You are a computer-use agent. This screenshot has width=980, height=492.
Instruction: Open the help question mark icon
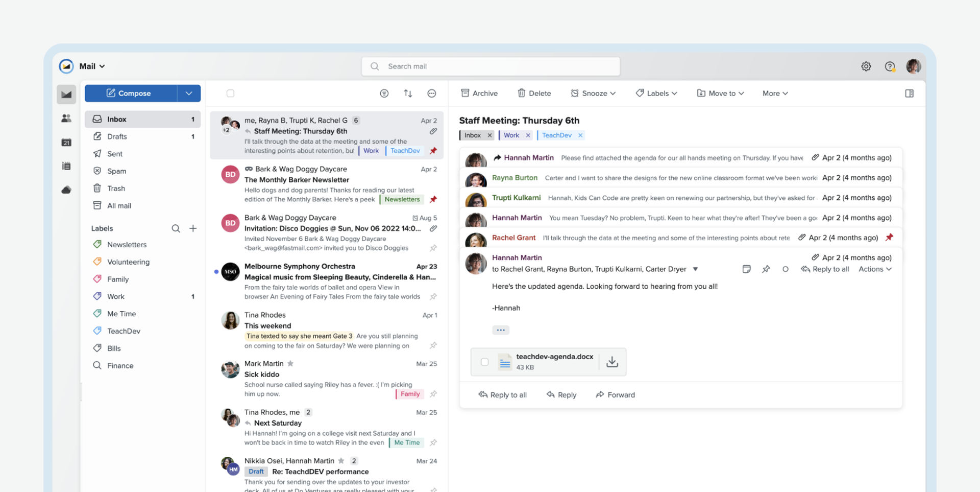(890, 66)
